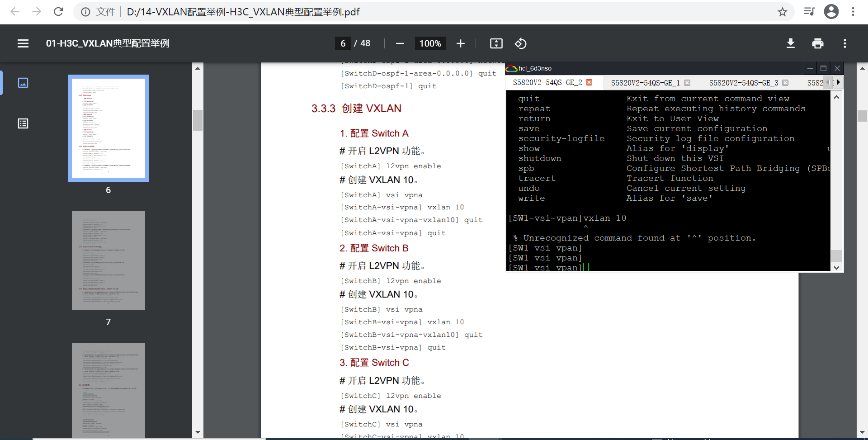
Task: Rotate the PDF document counterclockwise
Action: point(520,43)
